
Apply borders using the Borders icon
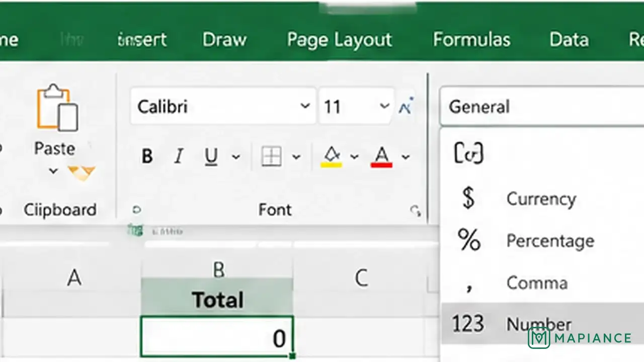point(271,157)
